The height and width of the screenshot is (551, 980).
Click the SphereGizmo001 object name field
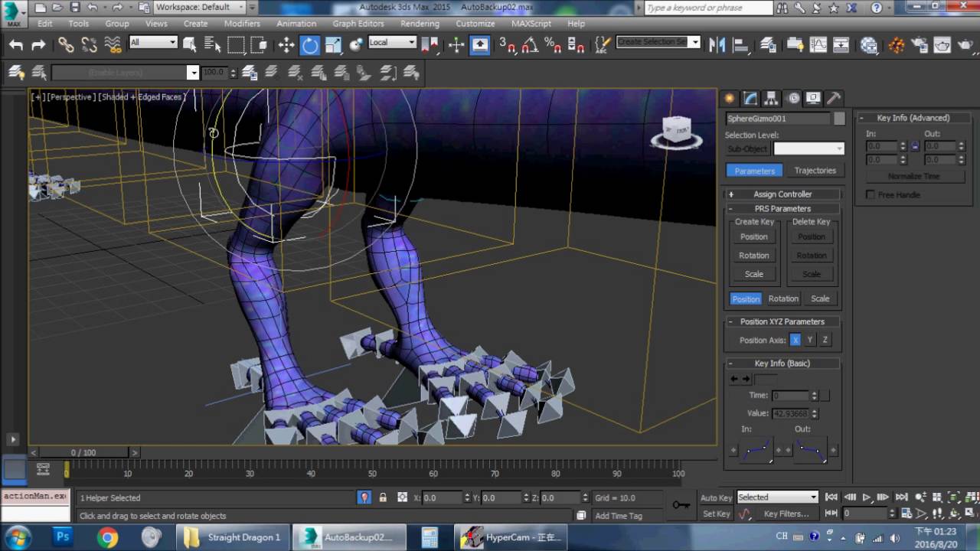pos(778,119)
